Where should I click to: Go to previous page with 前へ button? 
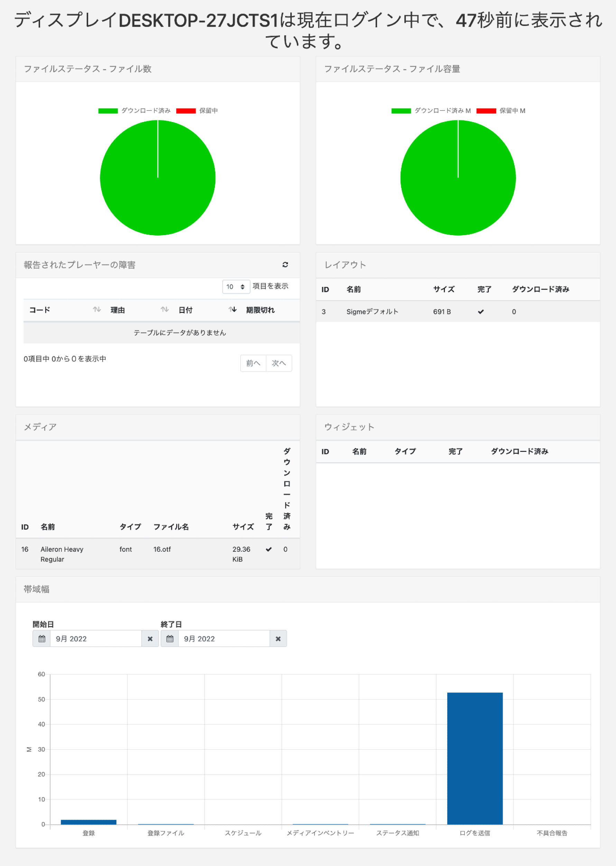click(x=253, y=363)
